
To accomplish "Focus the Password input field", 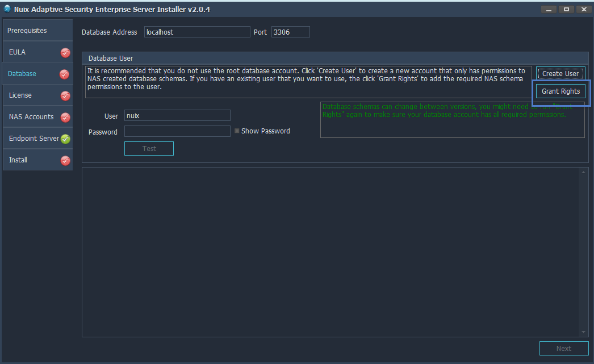I will tap(177, 131).
